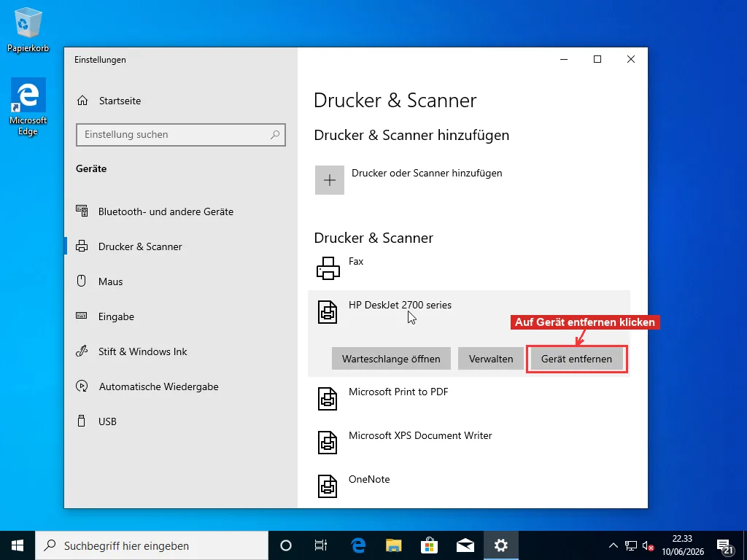Select Microsoft XPS Document Writer entry

point(469,443)
